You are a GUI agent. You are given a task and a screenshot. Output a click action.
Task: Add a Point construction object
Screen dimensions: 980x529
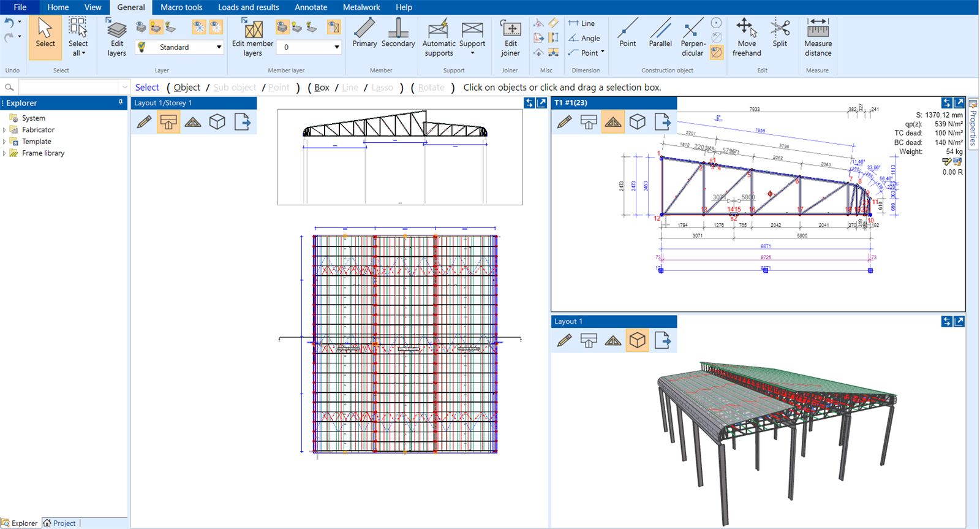click(x=628, y=34)
